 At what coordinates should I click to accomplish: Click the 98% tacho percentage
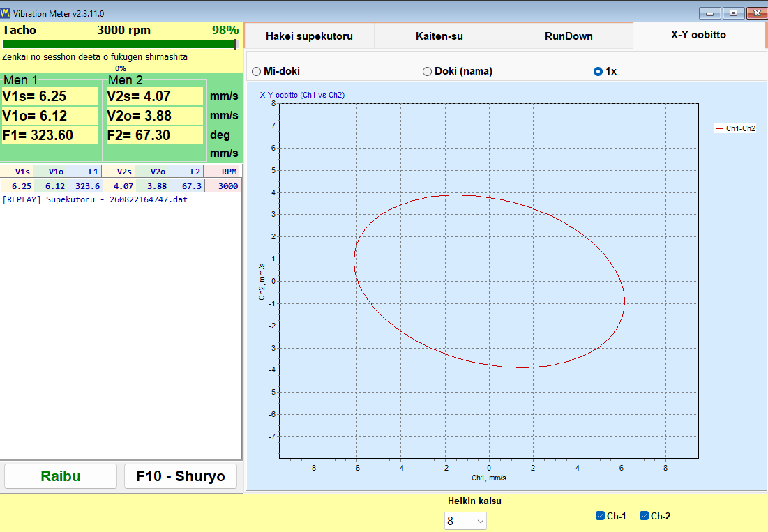[225, 30]
